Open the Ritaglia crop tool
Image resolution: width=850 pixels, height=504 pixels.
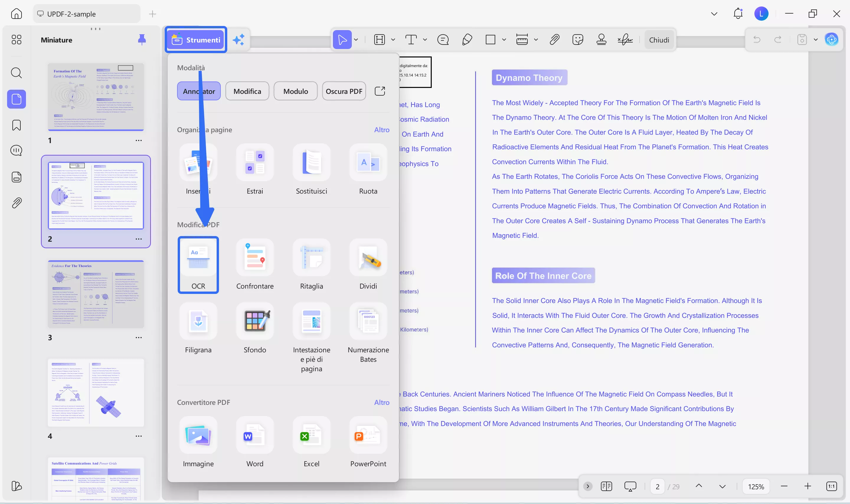(311, 265)
